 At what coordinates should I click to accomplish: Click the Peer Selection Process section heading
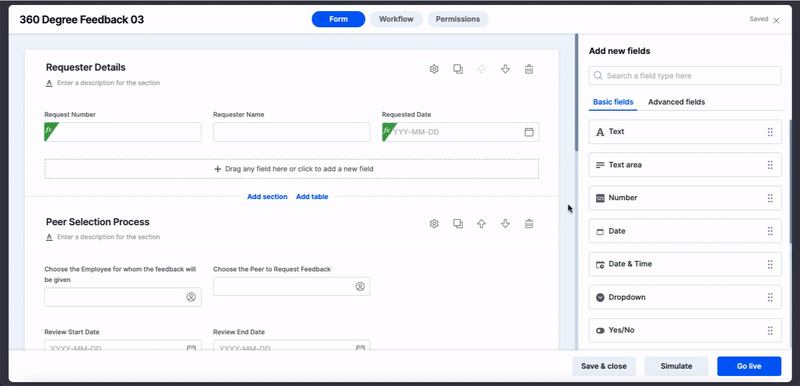97,222
